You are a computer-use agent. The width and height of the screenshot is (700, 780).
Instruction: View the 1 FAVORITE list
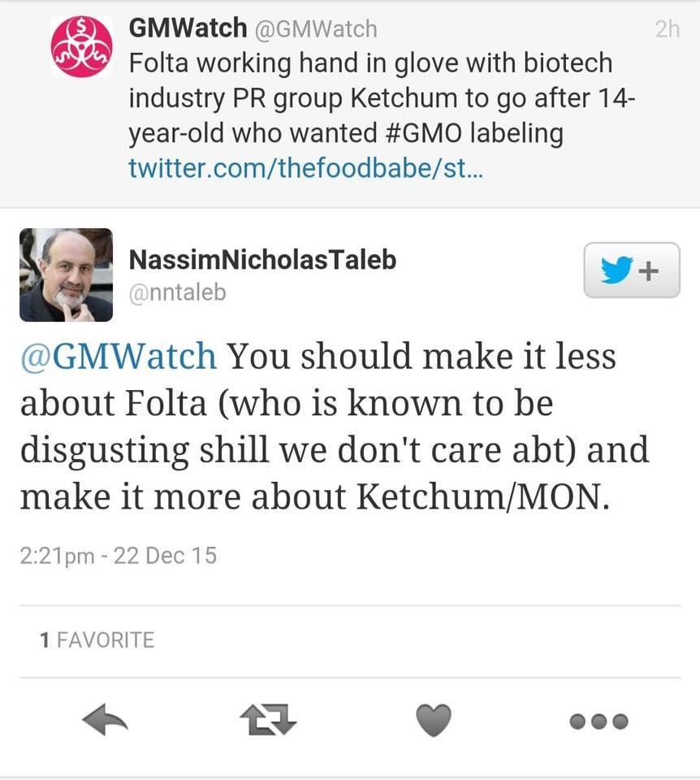click(x=97, y=640)
